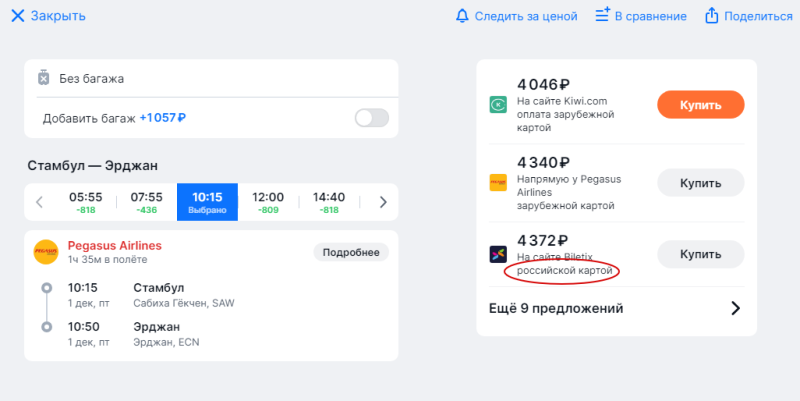This screenshot has width=800, height=401.
Task: Toggle the Добавить багаж switch
Action: click(371, 118)
